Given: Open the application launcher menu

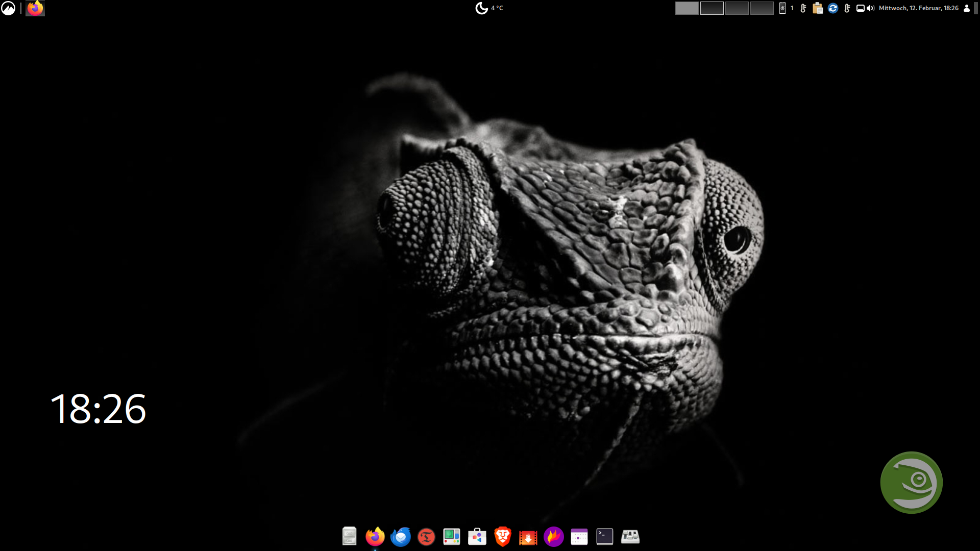Looking at the screenshot, I should coord(8,8).
